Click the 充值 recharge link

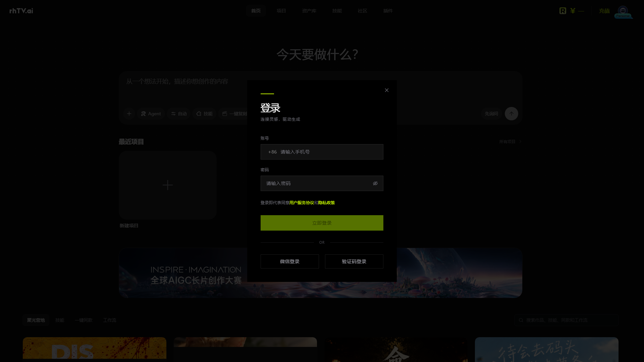[x=604, y=11]
